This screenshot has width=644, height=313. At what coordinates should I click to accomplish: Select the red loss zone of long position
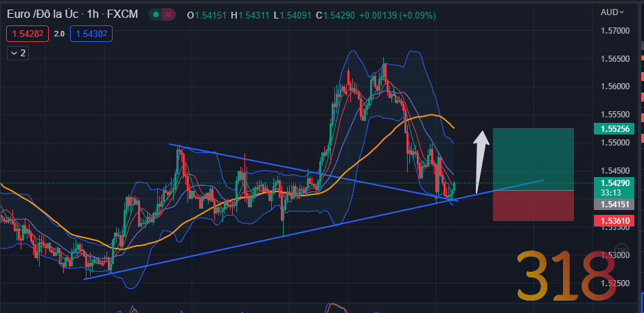coord(533,205)
